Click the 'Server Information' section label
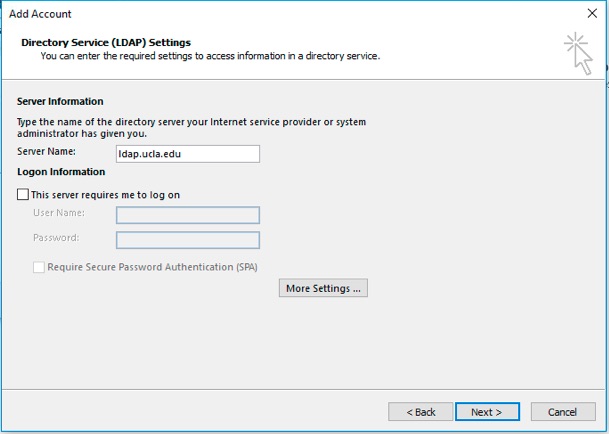Screen dimensions: 609x434 [60, 101]
